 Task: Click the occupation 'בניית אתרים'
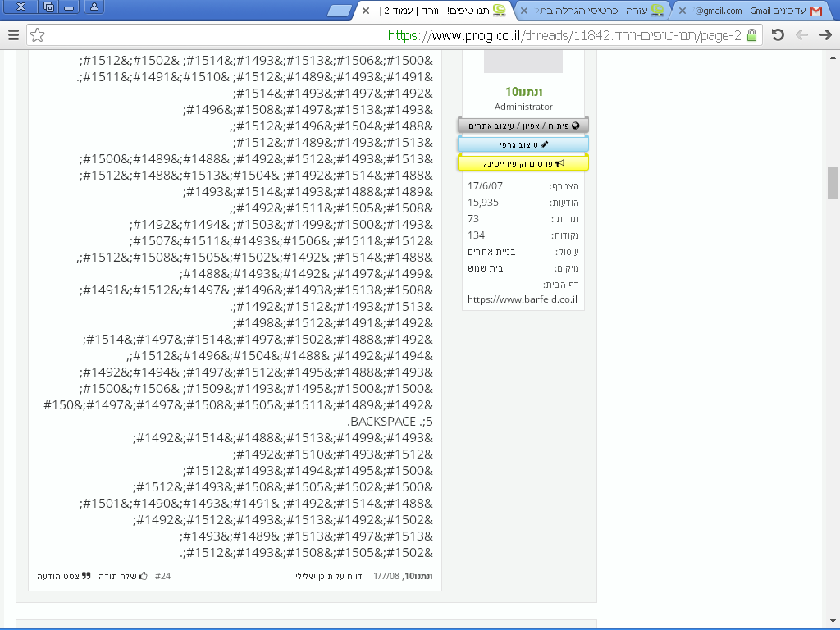[491, 252]
